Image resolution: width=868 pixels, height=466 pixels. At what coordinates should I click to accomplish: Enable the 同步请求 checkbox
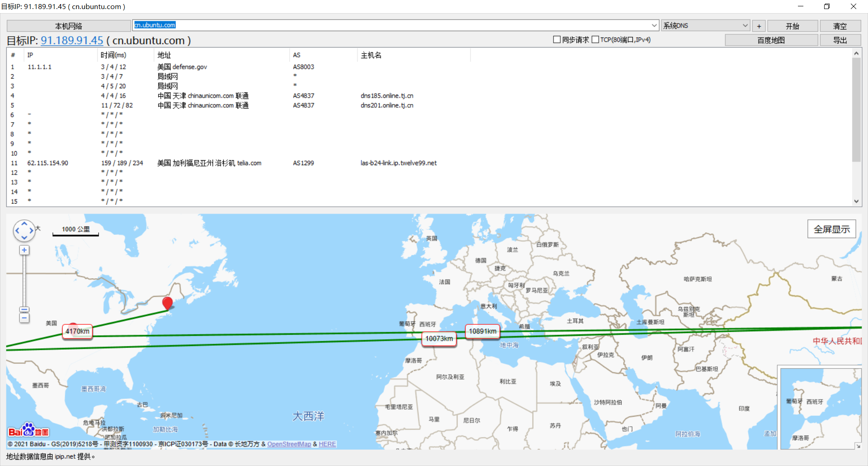pyautogui.click(x=557, y=40)
